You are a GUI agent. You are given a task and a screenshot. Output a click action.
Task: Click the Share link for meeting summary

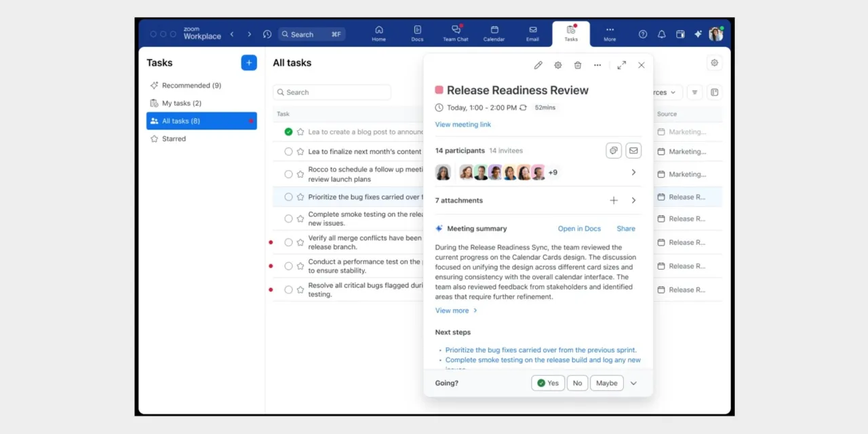pyautogui.click(x=626, y=229)
